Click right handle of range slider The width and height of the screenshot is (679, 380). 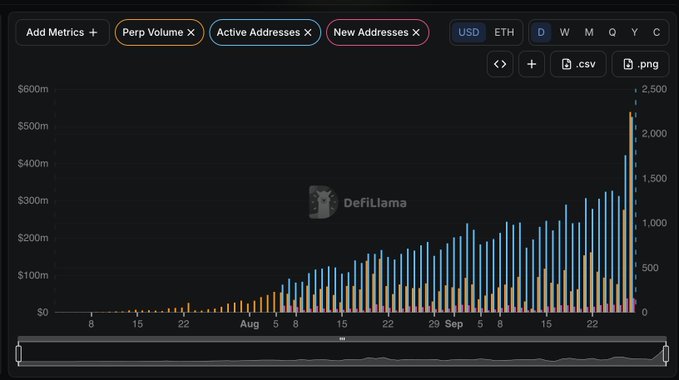pos(666,354)
